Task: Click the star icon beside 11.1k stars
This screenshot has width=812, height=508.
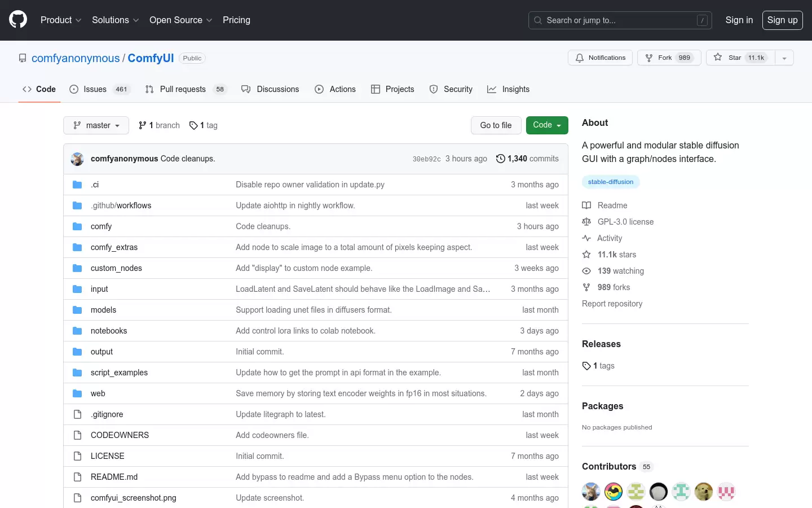Action: click(586, 255)
